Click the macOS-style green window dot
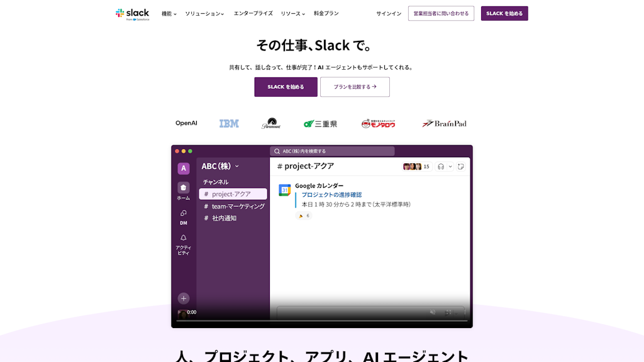Screen dimensions: 644x362 190,151
